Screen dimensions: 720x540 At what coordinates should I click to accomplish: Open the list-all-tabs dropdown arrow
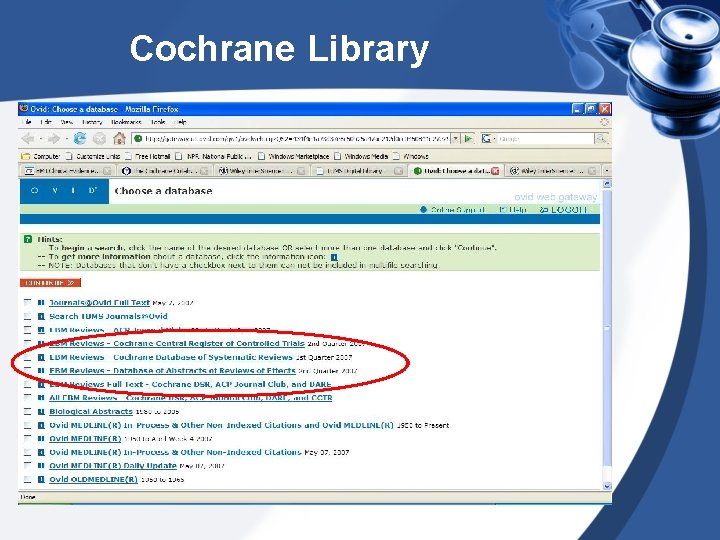click(607, 171)
